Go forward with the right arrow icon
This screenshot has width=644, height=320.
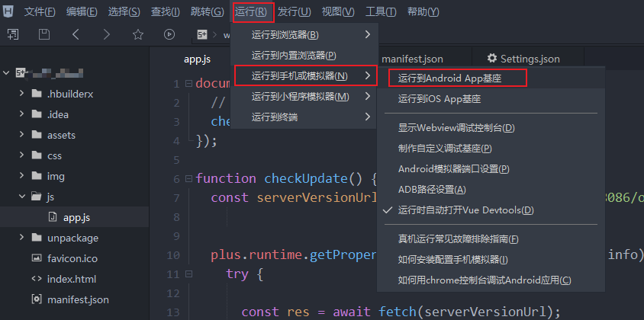pos(107,34)
